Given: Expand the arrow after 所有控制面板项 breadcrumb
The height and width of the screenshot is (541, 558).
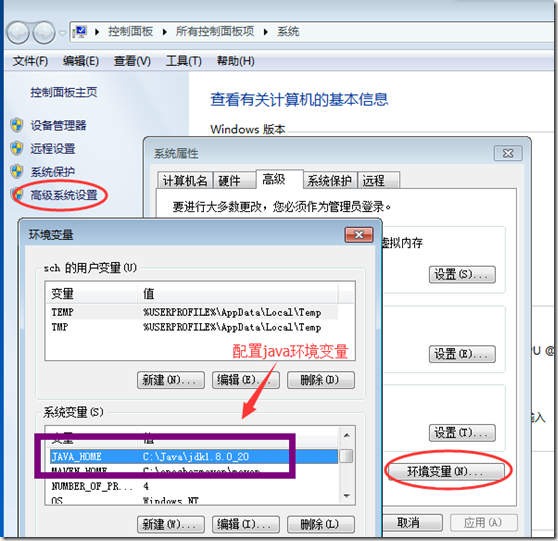Looking at the screenshot, I should 266,32.
